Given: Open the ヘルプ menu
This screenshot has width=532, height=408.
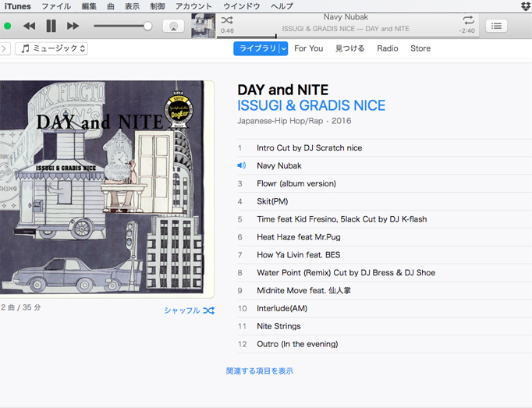Looking at the screenshot, I should (282, 6).
